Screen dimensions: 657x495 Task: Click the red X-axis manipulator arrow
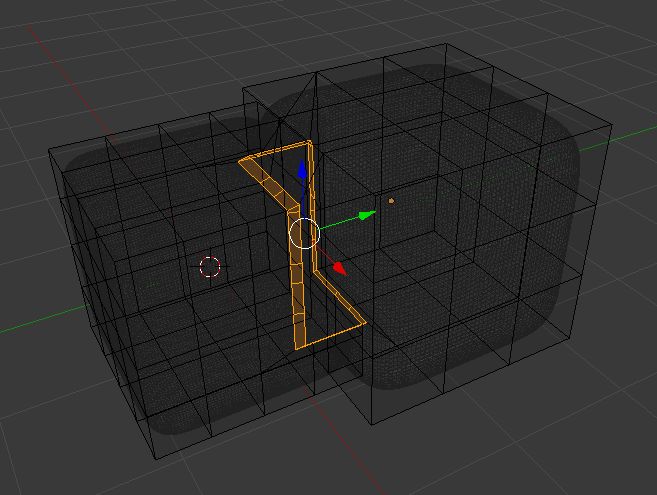pyautogui.click(x=340, y=269)
